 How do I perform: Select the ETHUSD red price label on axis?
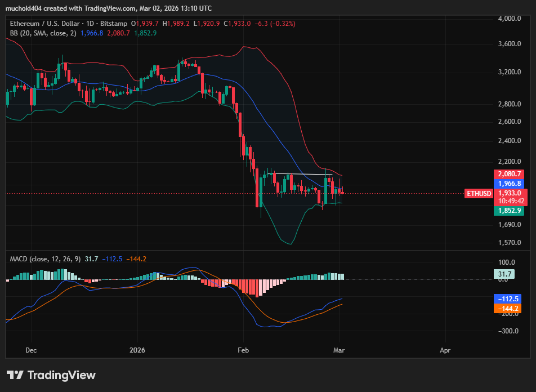tap(479, 193)
